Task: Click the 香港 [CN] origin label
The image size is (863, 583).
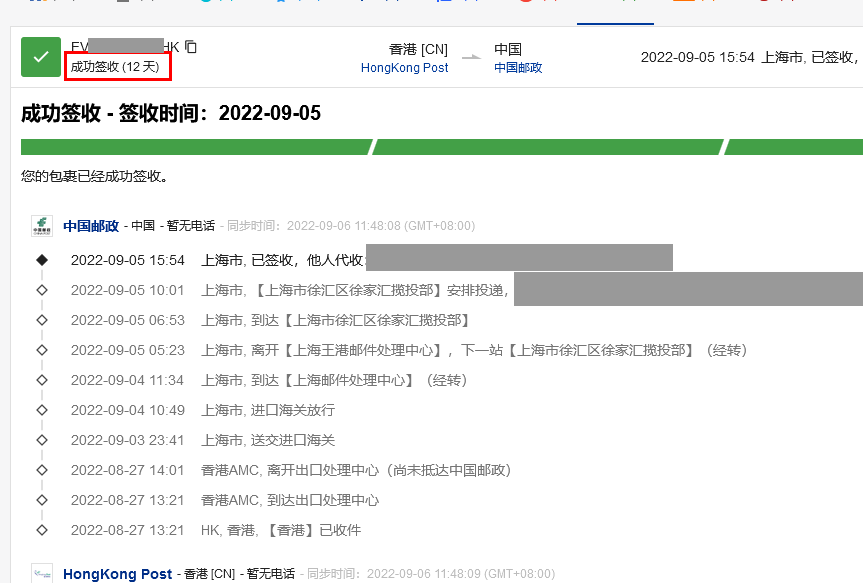Action: pos(418,49)
